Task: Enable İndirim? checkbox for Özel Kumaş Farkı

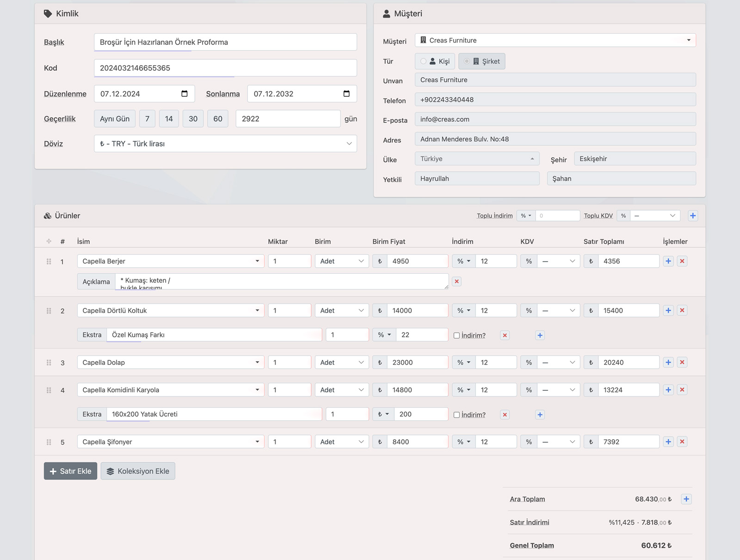Action: (x=456, y=336)
